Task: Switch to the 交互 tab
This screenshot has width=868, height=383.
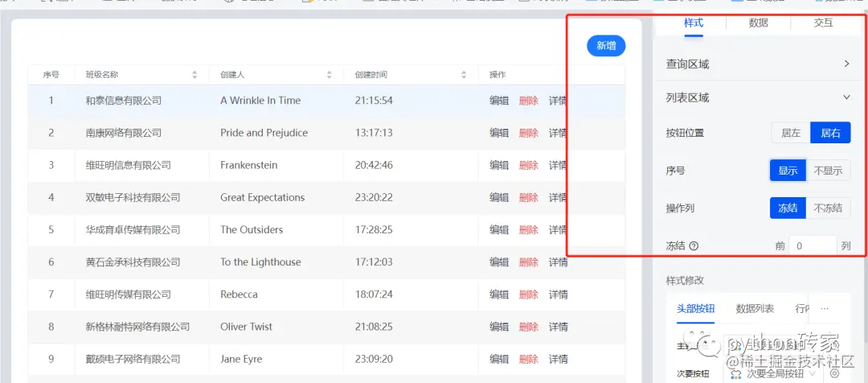Action: 823,23
